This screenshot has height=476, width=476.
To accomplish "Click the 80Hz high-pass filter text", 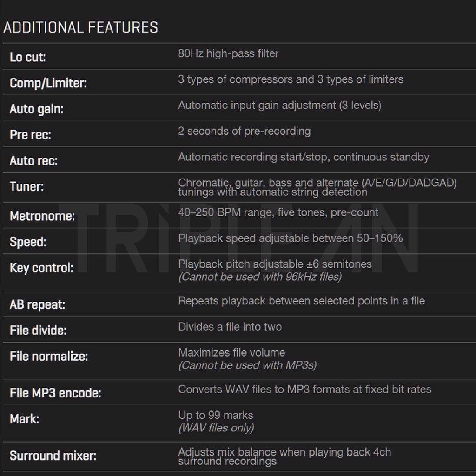I will coord(228,53).
